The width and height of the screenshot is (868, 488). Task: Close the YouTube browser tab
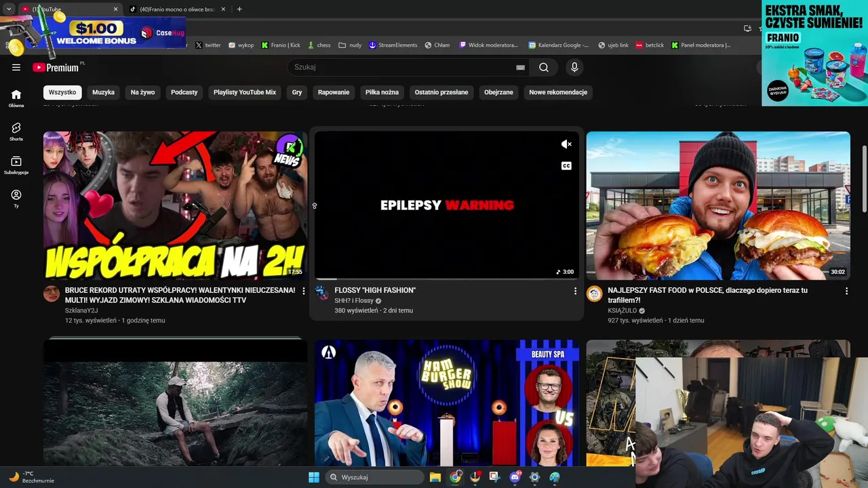point(115,9)
